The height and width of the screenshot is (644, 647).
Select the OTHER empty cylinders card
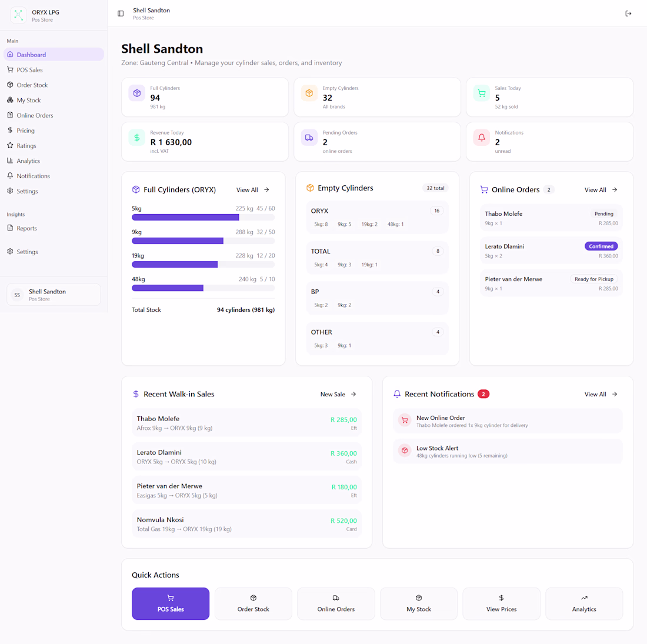tap(377, 339)
